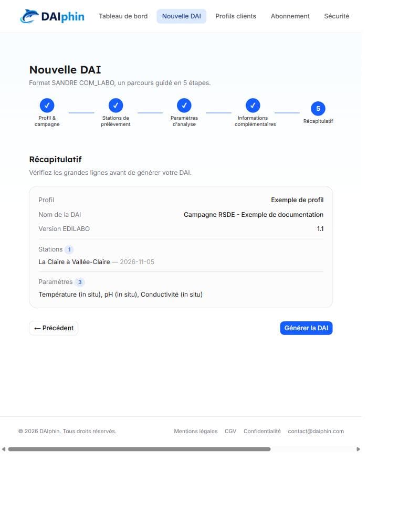420x525 pixels.
Task: Click the Précédent button
Action: tap(54, 328)
